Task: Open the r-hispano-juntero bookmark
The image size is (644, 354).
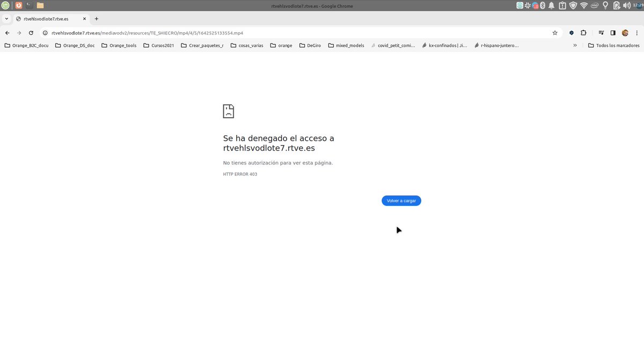Action: pyautogui.click(x=496, y=46)
